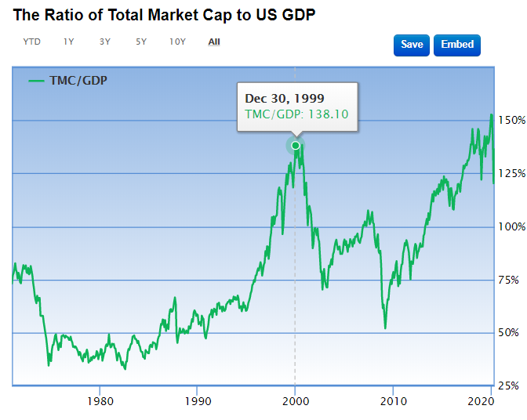Click the 100% y-axis label
This screenshot has height=420, width=527.
pos(512,227)
